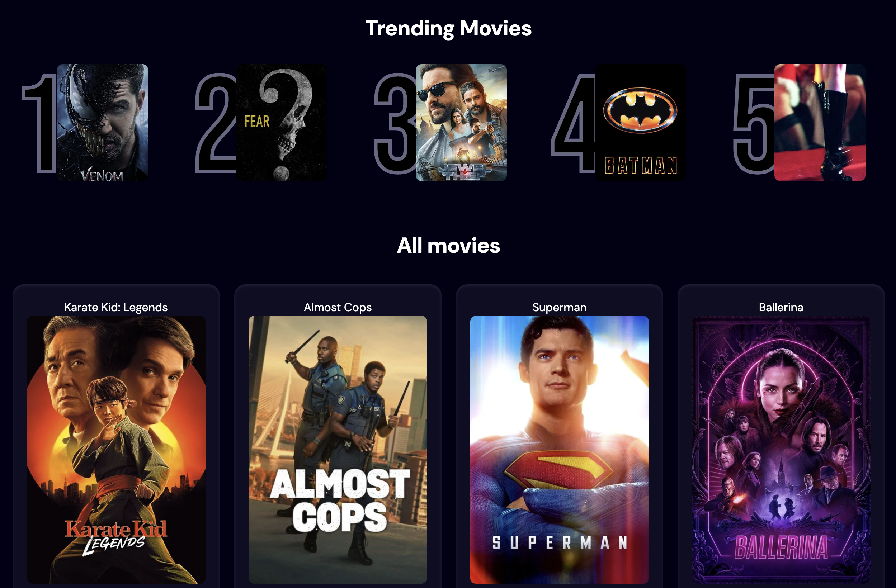The image size is (896, 588).
Task: Select the Fear skull poster
Action: tap(282, 122)
